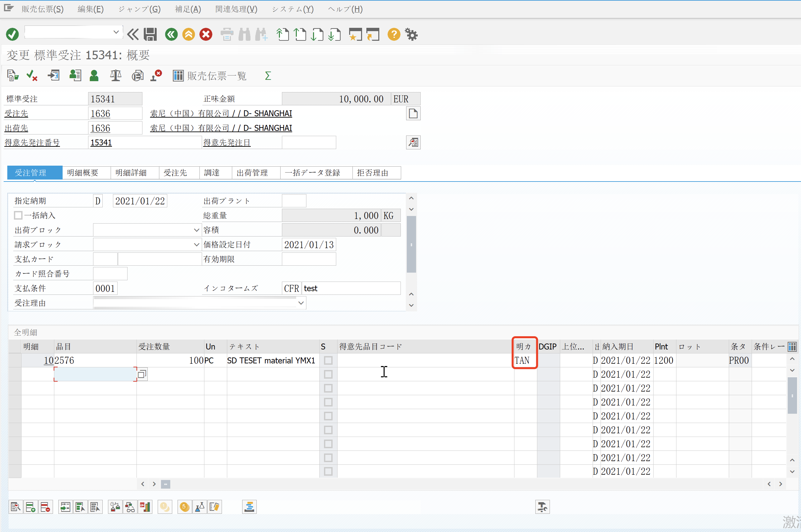Click the delete row icon below table
801x532 pixels.
click(45, 507)
